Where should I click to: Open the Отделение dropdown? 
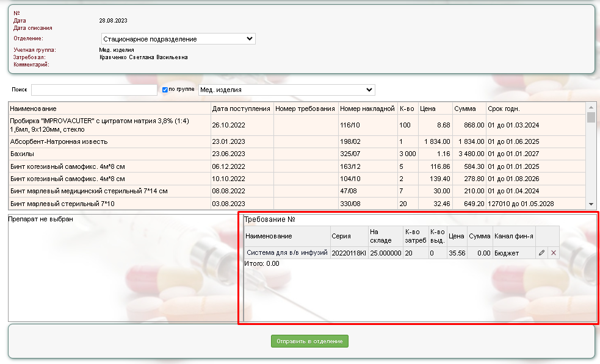[x=177, y=39]
